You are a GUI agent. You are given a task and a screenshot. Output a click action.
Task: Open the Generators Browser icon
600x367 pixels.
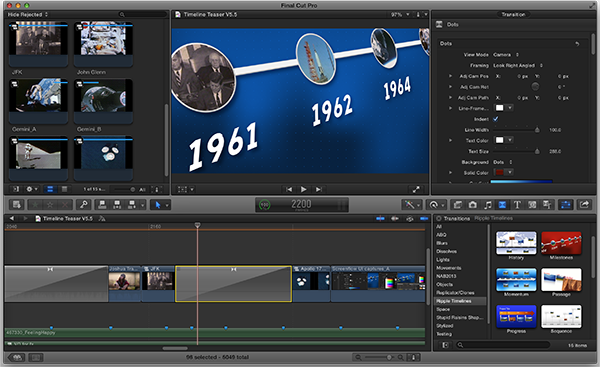(x=532, y=205)
